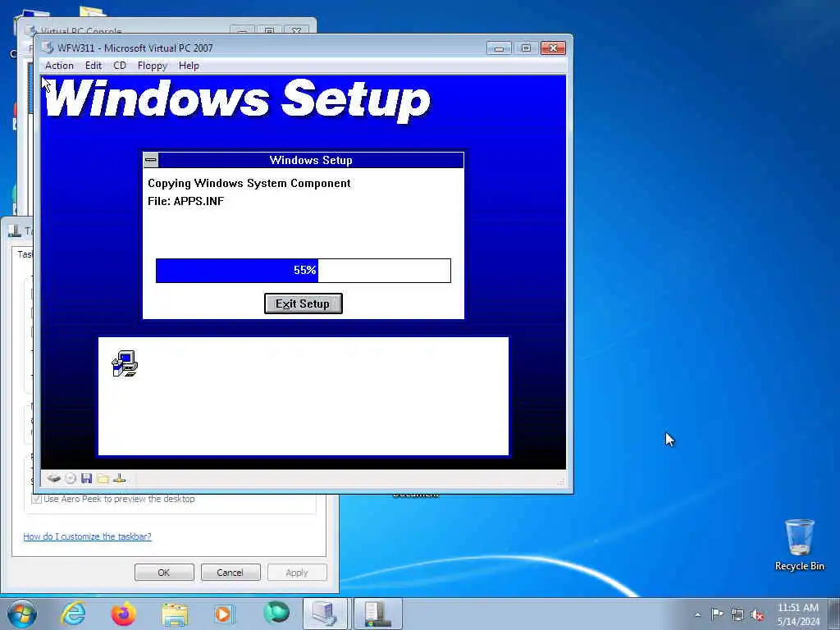Image resolution: width=840 pixels, height=630 pixels.
Task: Switch to the Taskbar properties taskbar button
Action: (x=377, y=614)
